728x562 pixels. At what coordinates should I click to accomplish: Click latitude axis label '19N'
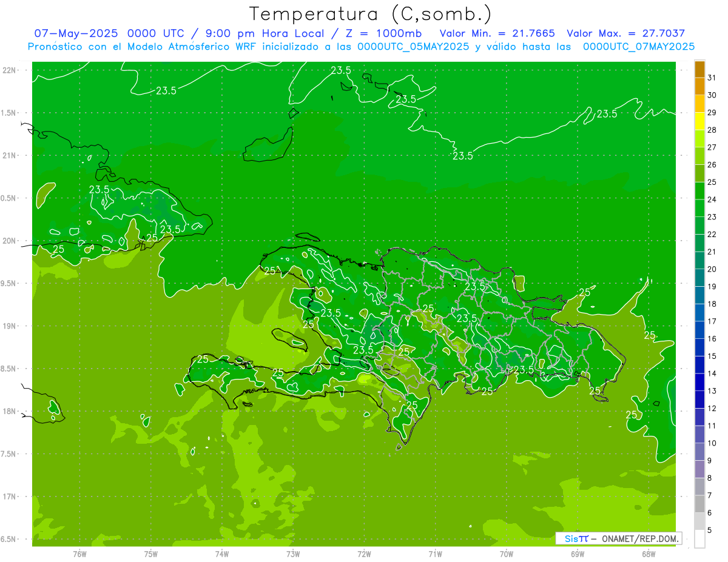point(10,326)
